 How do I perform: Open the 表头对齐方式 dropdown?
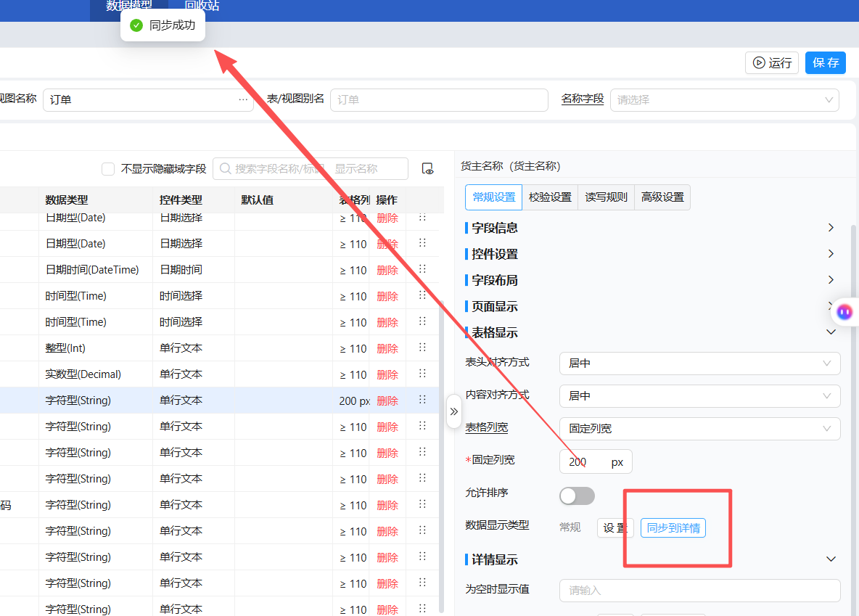(x=699, y=364)
